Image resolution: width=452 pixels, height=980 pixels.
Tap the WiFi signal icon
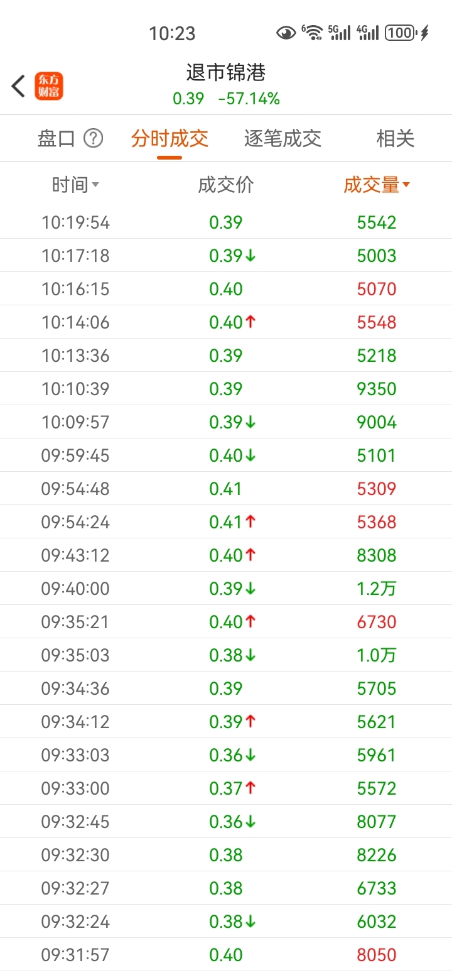(x=312, y=33)
